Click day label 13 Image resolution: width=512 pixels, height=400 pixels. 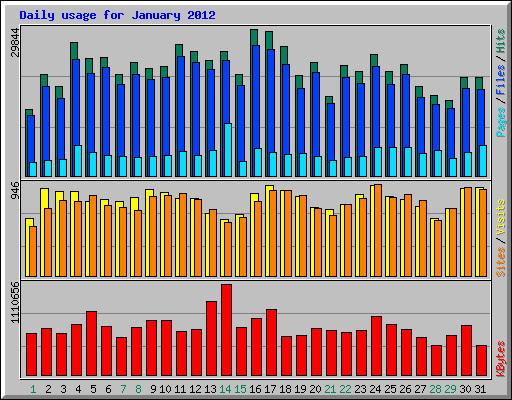pyautogui.click(x=210, y=389)
